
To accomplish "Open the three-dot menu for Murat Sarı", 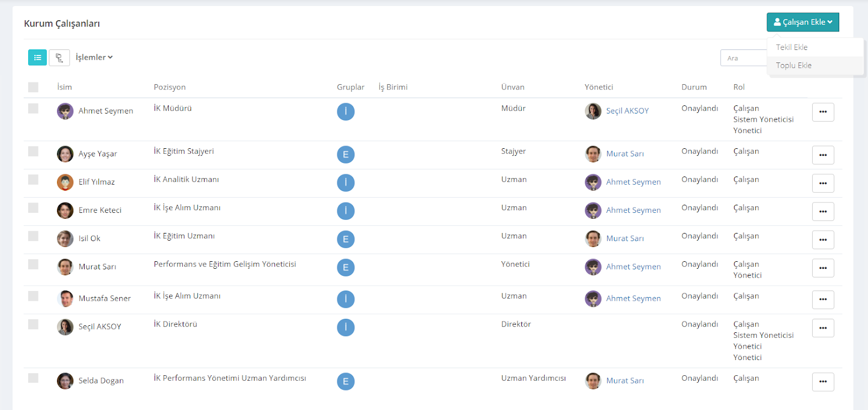I will pyautogui.click(x=823, y=268).
